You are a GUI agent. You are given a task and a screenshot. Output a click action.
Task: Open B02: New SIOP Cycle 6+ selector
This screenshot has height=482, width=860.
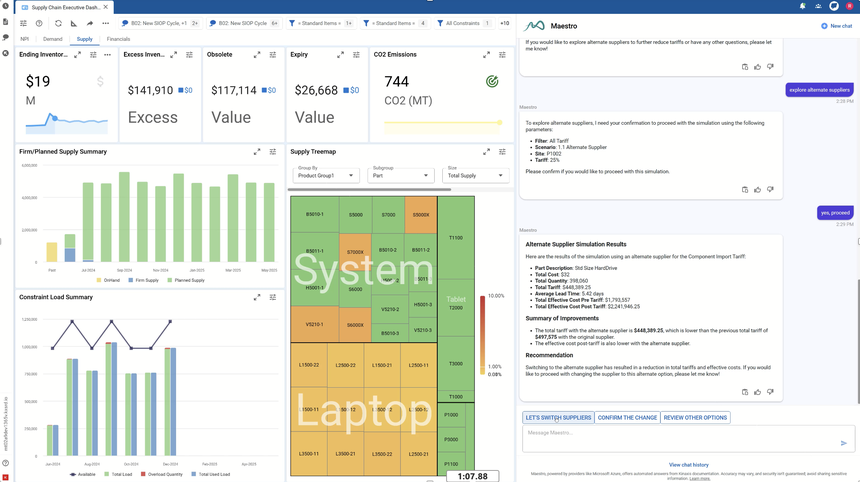244,24
